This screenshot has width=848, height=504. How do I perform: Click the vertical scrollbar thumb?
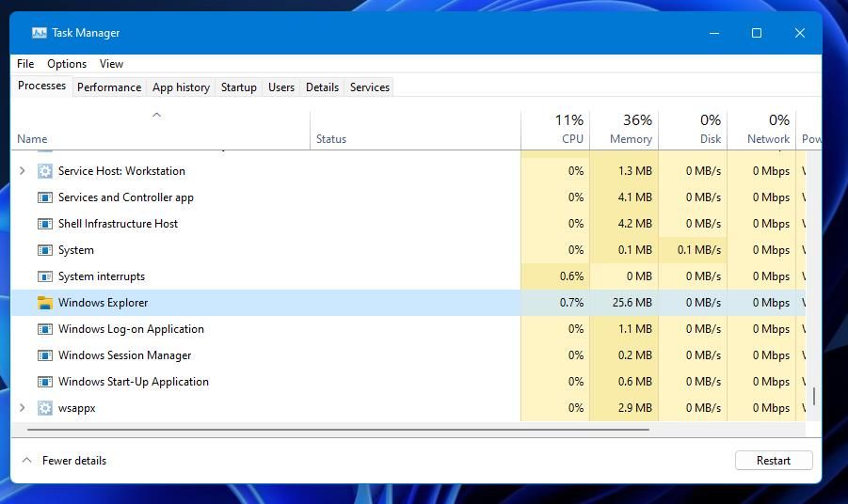coord(814,396)
